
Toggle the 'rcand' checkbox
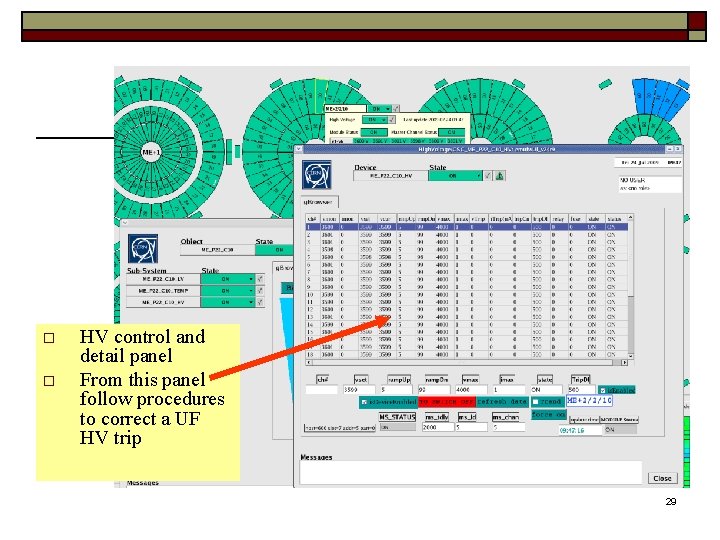[535, 402]
